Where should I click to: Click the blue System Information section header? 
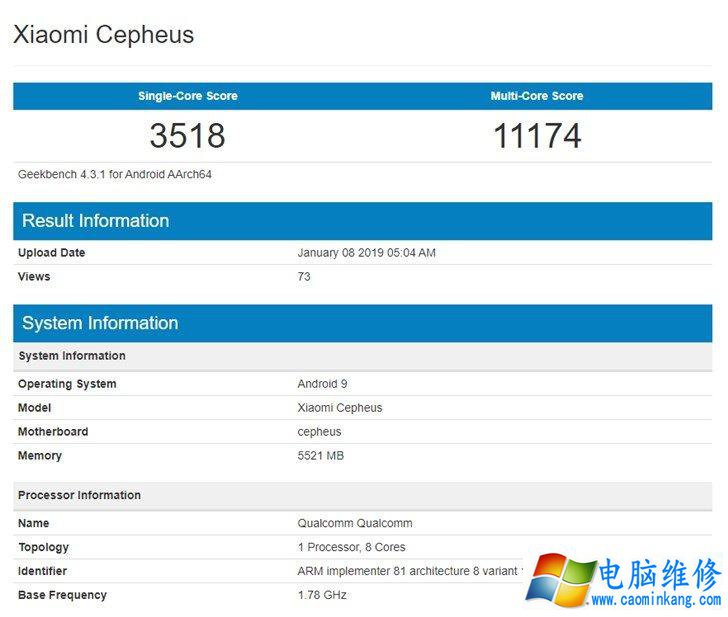tap(363, 323)
